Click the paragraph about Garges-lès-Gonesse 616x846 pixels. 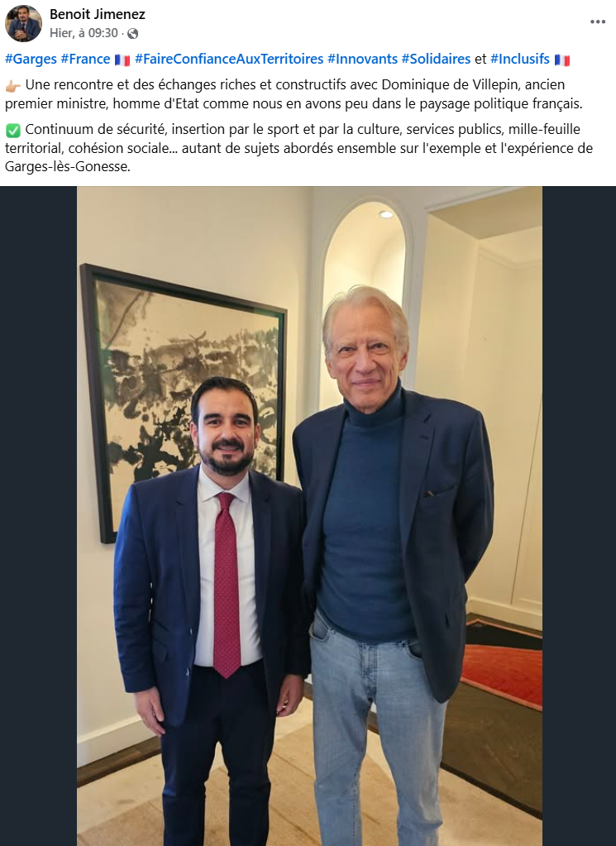click(x=298, y=148)
